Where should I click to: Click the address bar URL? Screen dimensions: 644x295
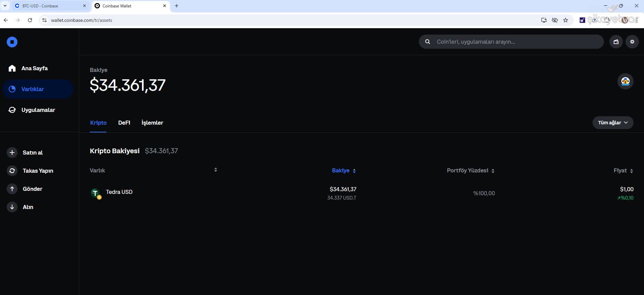[81, 20]
